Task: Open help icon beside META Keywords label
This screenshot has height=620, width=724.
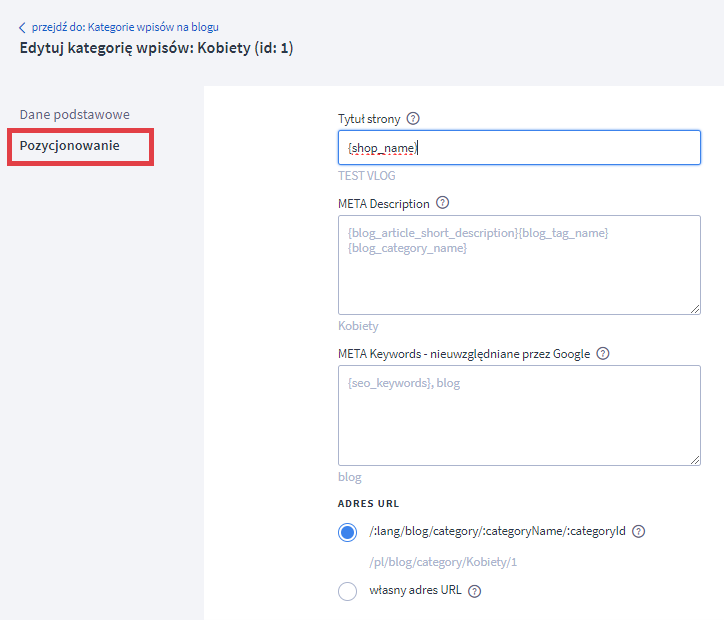Action: pos(603,354)
